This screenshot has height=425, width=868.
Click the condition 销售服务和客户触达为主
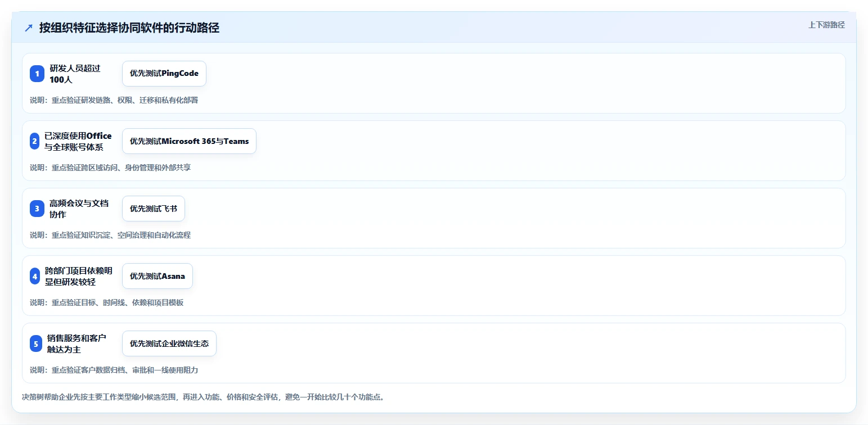click(77, 343)
